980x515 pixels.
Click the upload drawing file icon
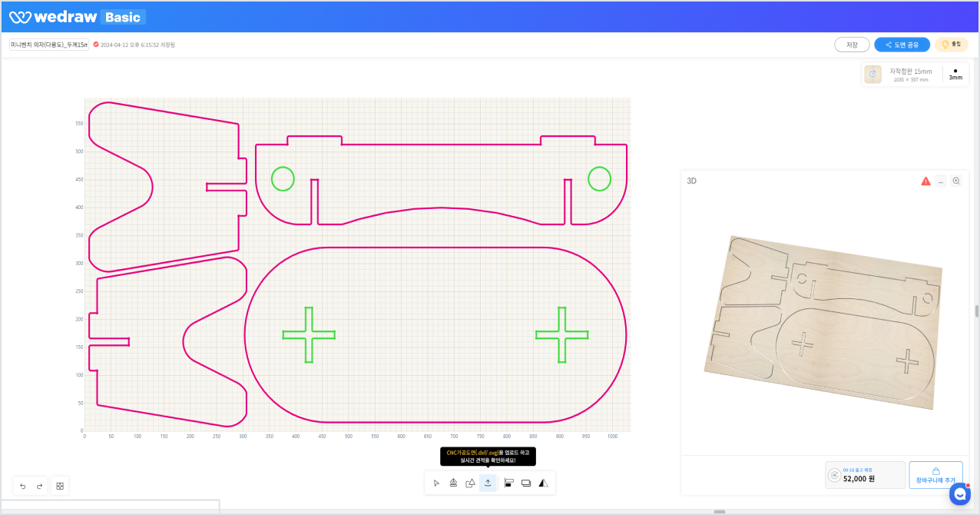[488, 483]
